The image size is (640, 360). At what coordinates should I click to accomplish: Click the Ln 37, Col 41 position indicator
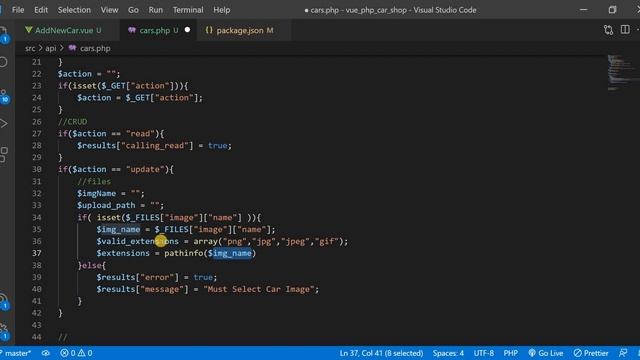(381, 353)
